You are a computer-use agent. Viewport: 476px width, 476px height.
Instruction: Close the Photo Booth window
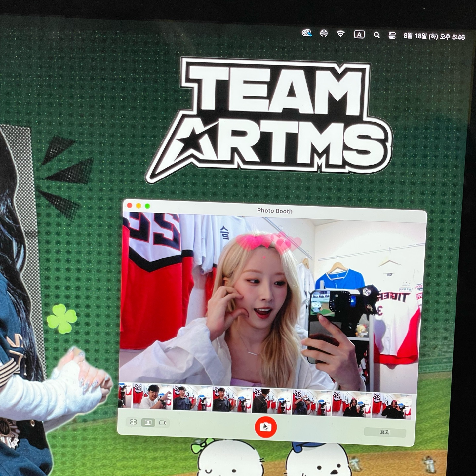tap(130, 205)
